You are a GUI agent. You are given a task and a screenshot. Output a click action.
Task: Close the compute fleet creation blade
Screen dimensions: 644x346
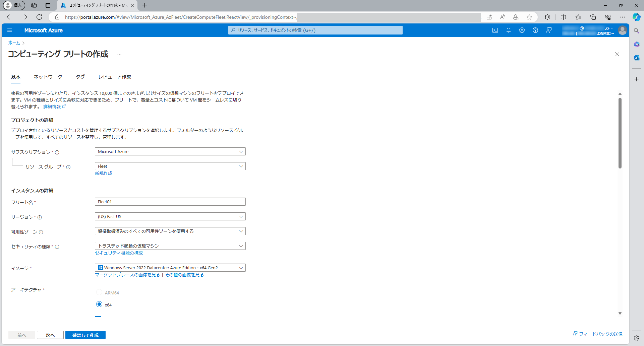(617, 54)
